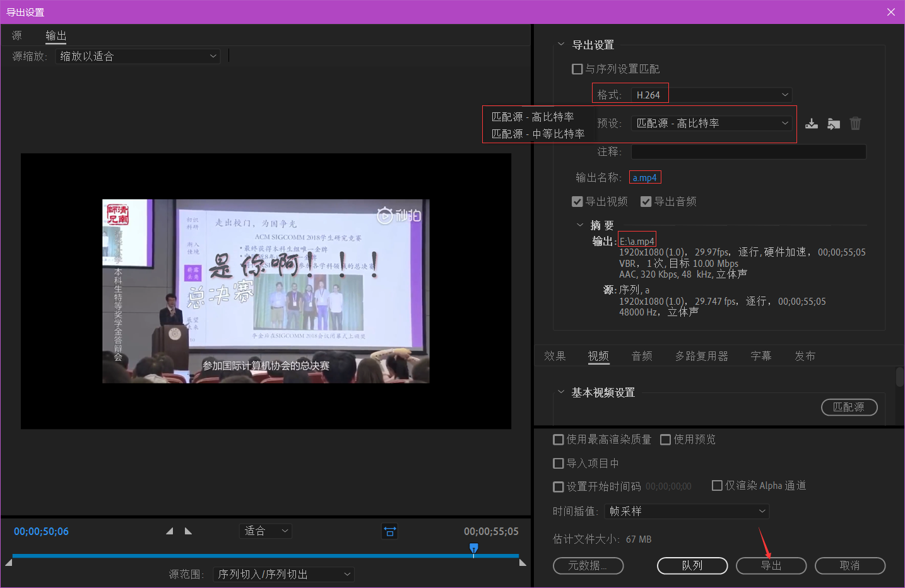
Task: Switch to 输出 tab
Action: [56, 35]
